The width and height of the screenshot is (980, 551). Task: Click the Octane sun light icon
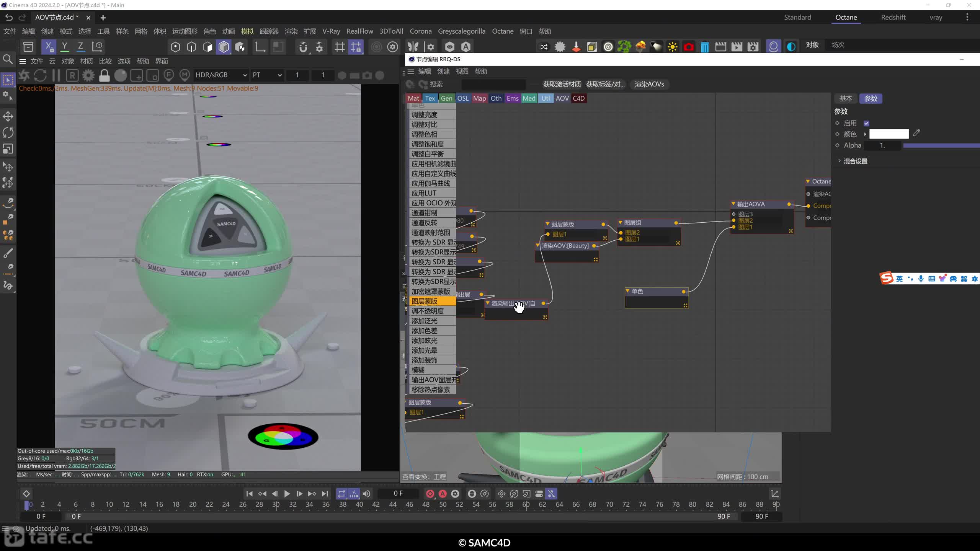[672, 47]
